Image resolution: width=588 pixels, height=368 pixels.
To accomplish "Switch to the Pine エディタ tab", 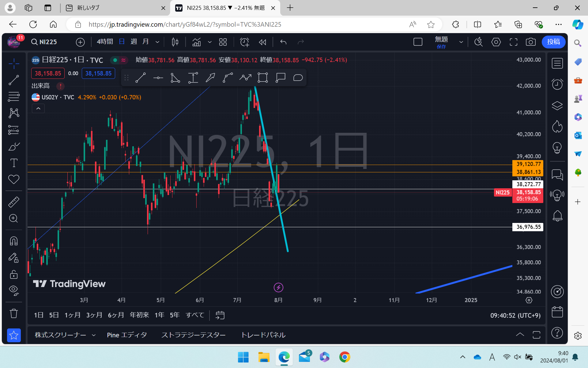I will tap(126, 335).
